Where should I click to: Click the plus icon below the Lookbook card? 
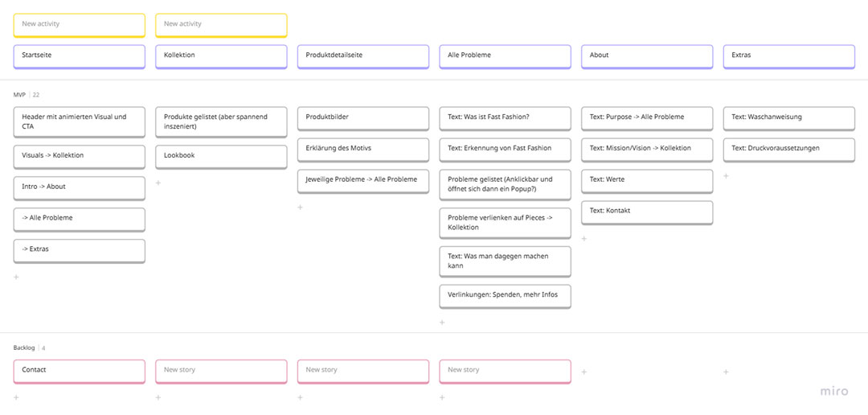pyautogui.click(x=158, y=183)
